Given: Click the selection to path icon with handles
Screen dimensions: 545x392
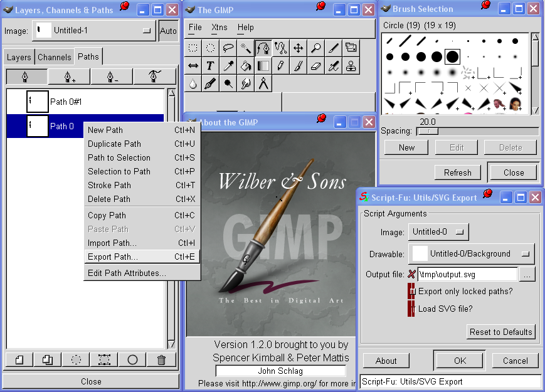Looking at the screenshot, I should click(x=104, y=359).
